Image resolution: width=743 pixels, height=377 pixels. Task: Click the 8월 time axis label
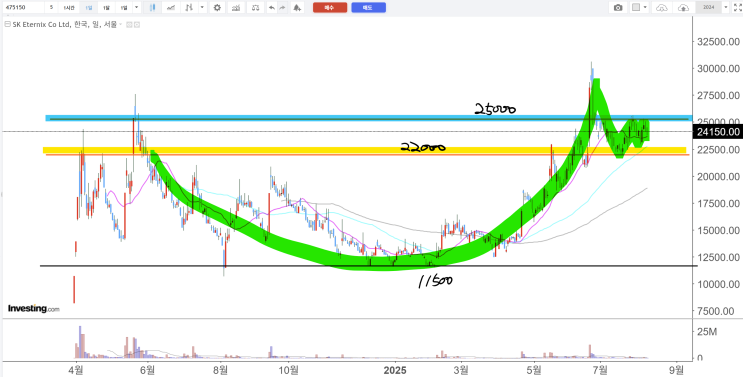pos(220,370)
